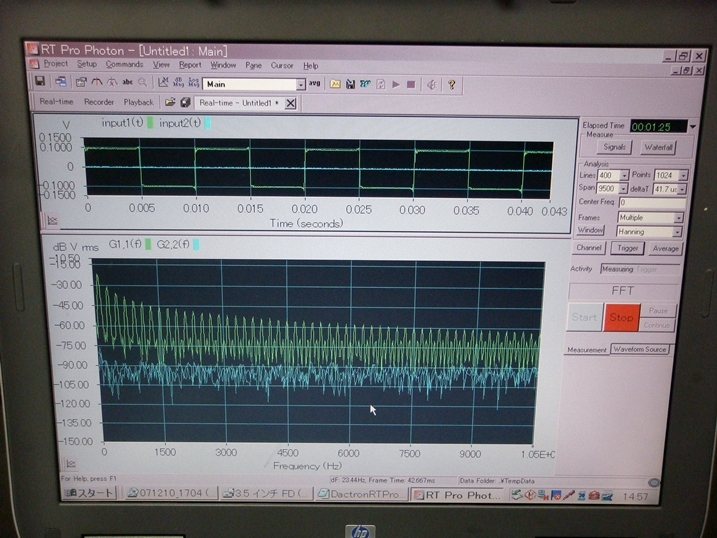Viewport: 717px width, 538px height.
Task: Click the speaker audio toolbar icon
Action: [x=431, y=85]
